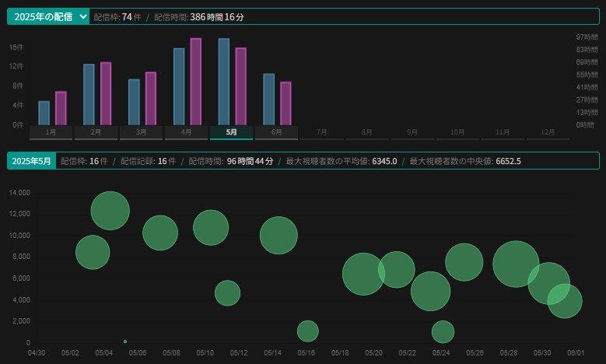Select the 2月 month tab
The image size is (606, 364).
pos(96,132)
